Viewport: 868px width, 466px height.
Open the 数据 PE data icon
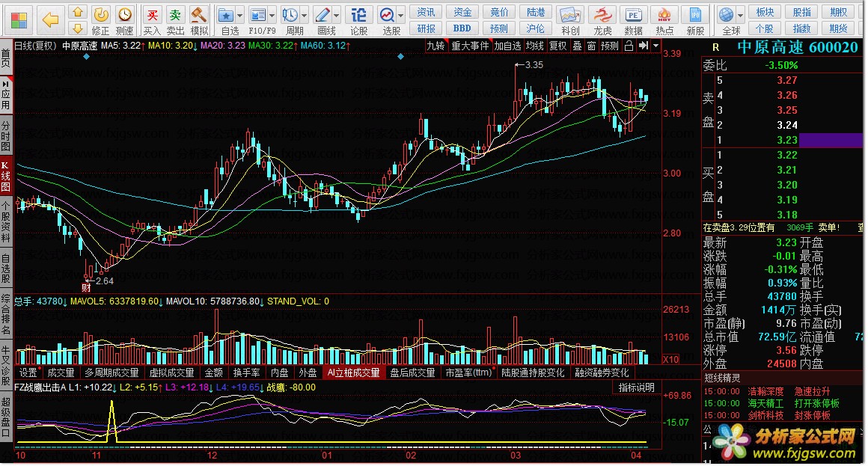coord(633,15)
